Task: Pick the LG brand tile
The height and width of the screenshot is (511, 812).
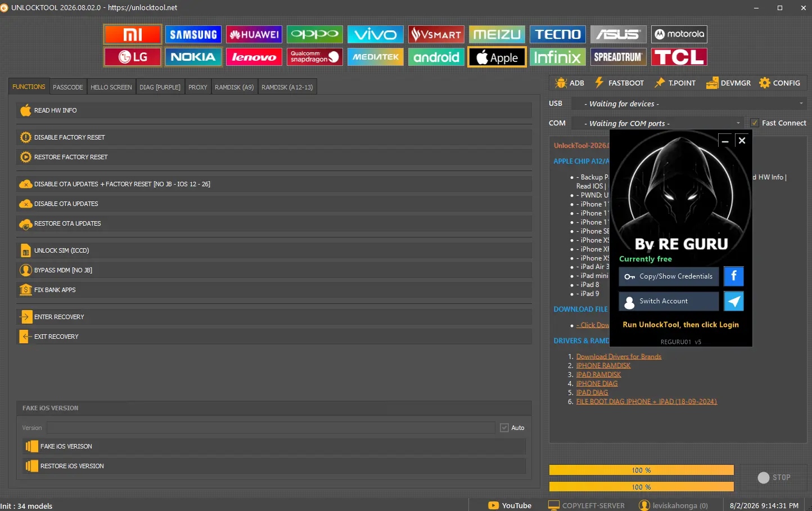Action: click(133, 57)
